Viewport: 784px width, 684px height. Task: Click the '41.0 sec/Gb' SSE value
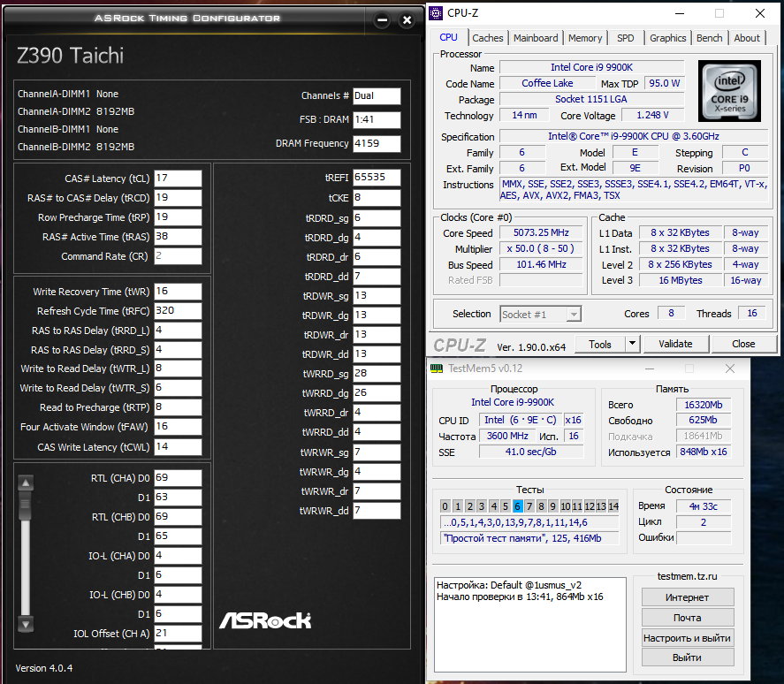(531, 452)
